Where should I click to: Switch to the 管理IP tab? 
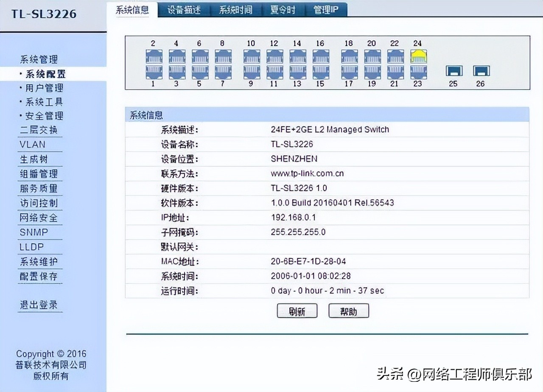tap(325, 9)
